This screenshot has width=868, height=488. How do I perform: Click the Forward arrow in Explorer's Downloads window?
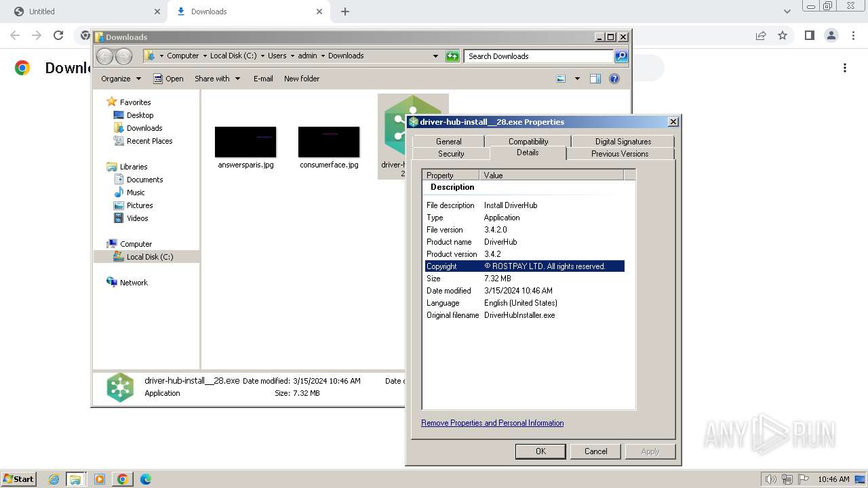(123, 56)
